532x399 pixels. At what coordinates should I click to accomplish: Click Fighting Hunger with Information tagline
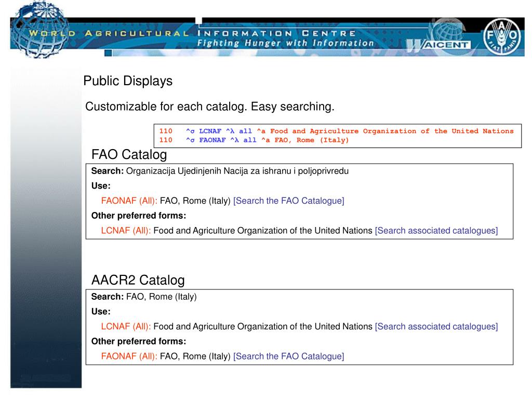(285, 44)
